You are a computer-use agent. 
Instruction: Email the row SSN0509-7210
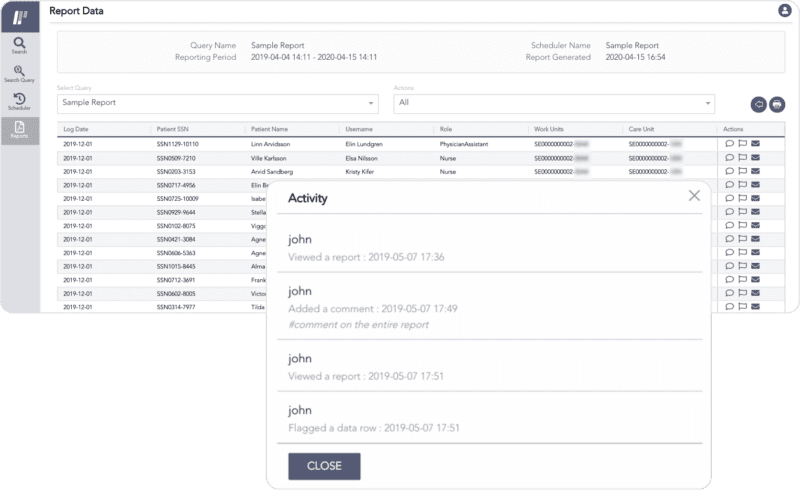pos(756,158)
